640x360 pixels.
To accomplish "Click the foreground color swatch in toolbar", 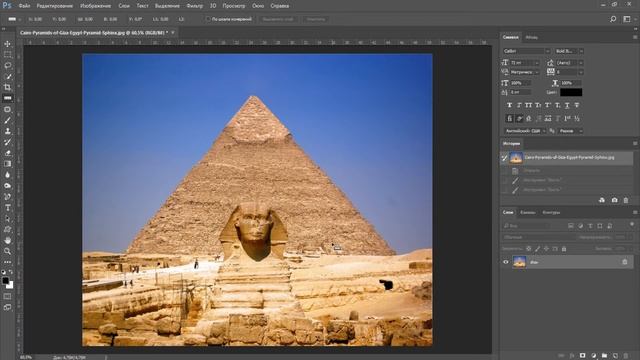I will coord(5,280).
